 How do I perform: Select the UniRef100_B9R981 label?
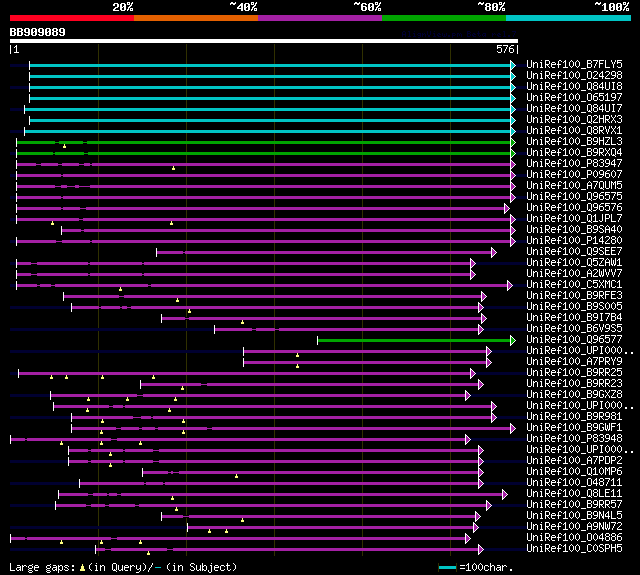coord(574,417)
